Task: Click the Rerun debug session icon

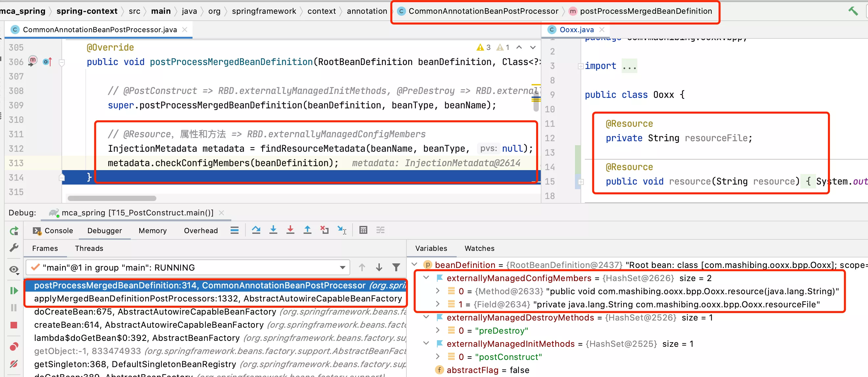Action: [x=14, y=231]
